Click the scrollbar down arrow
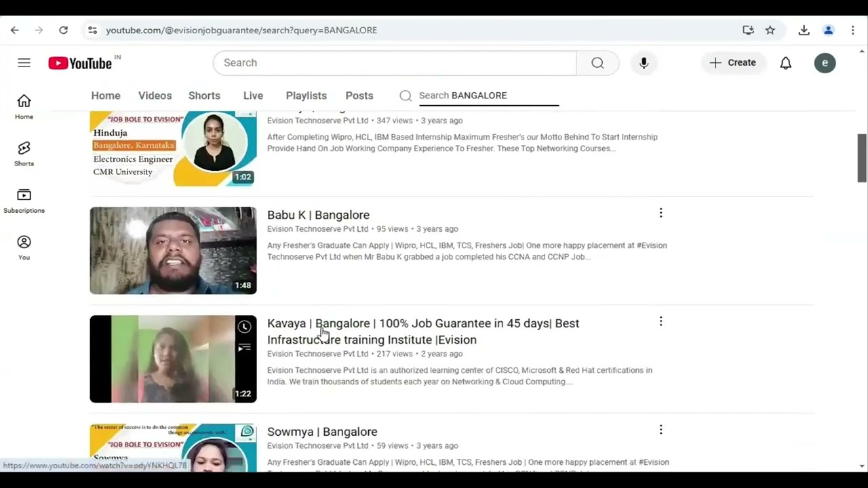 tap(862, 466)
